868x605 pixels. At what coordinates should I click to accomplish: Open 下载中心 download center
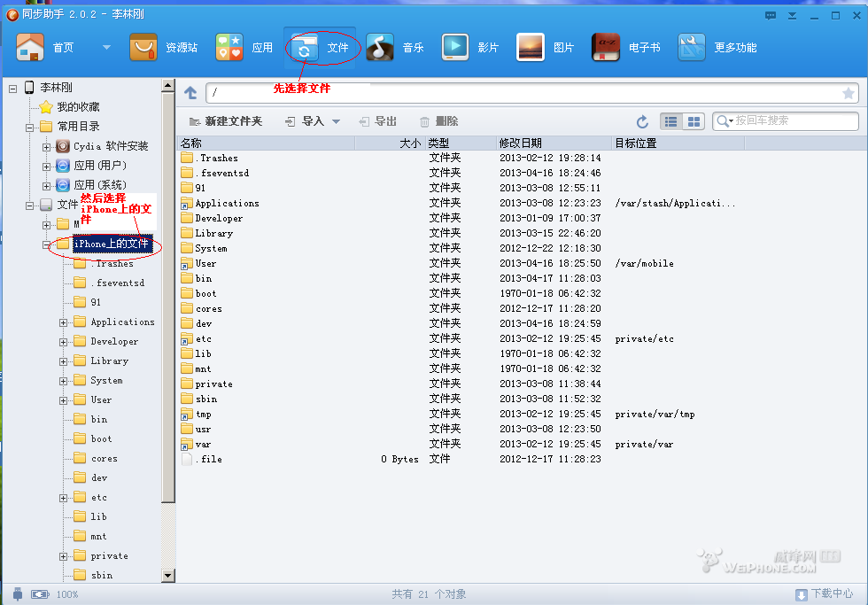(824, 594)
